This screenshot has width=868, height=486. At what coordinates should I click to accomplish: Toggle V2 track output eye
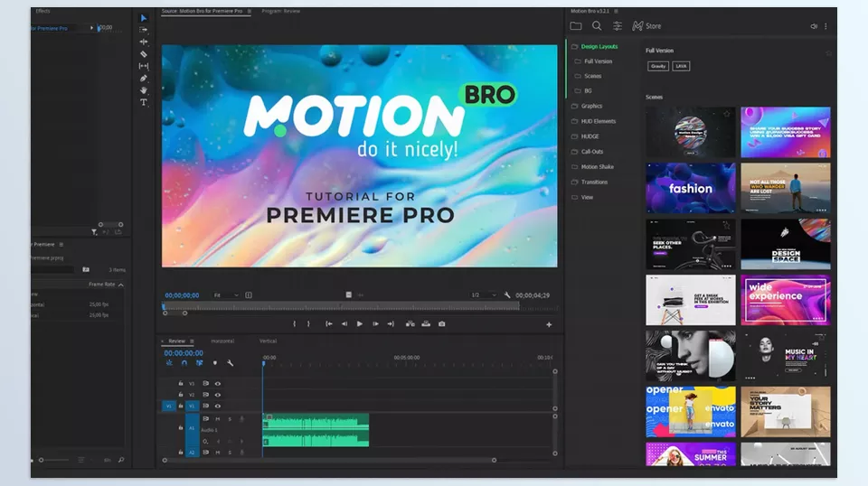(x=218, y=395)
